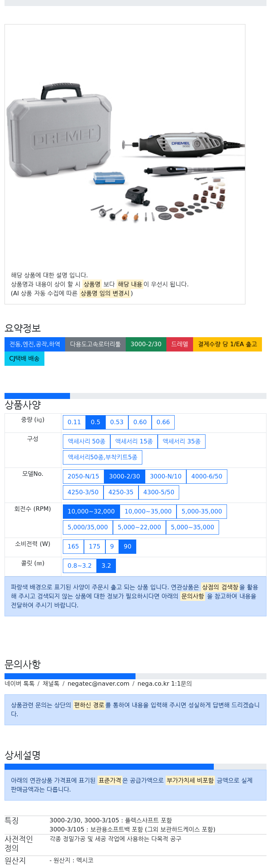Click model option 2050-N/15
271x868 pixels.
[x=83, y=477]
